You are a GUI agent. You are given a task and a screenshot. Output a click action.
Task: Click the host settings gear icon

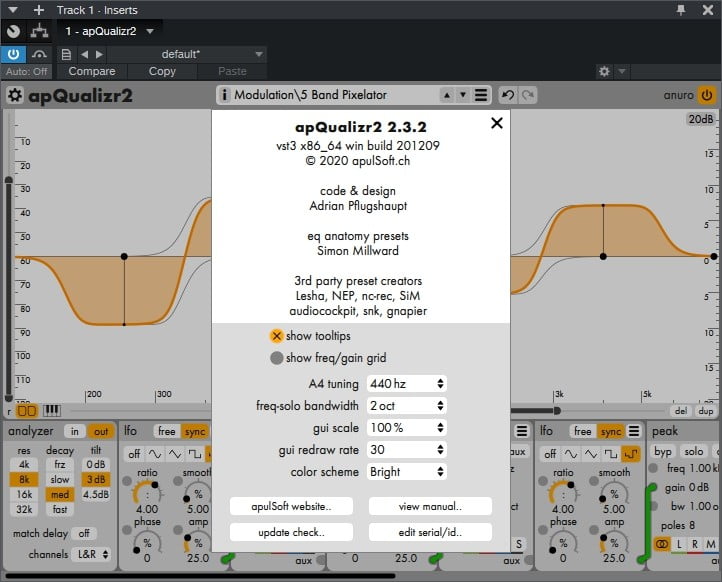click(x=604, y=71)
